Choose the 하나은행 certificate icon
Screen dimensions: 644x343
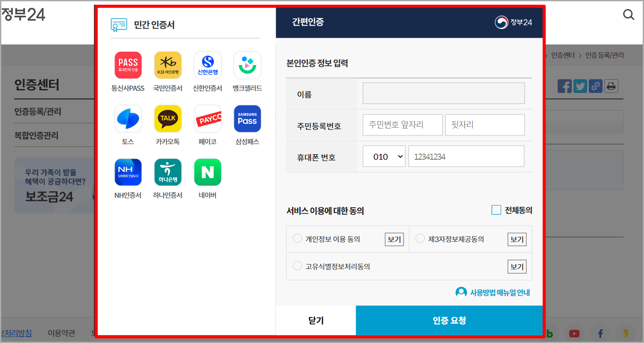168,172
